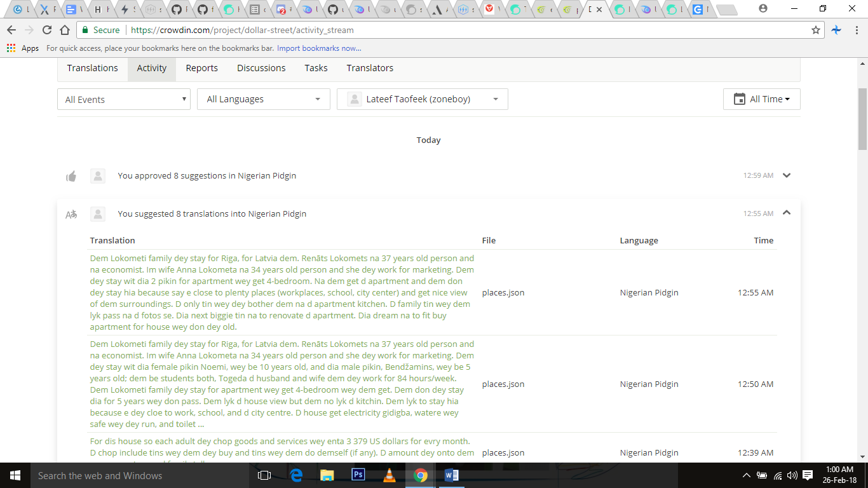
Task: Open places.json in the 12:55 AM row
Action: click(503, 293)
